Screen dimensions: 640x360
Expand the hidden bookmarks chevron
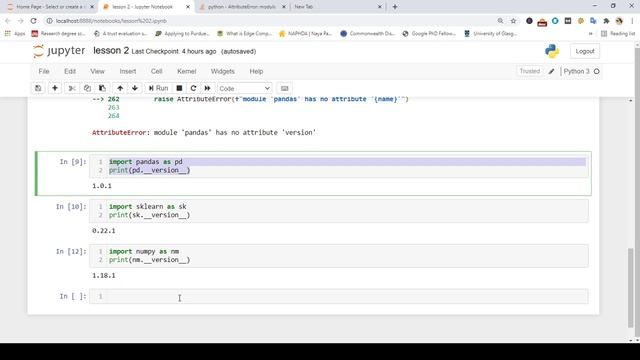(x=591, y=34)
